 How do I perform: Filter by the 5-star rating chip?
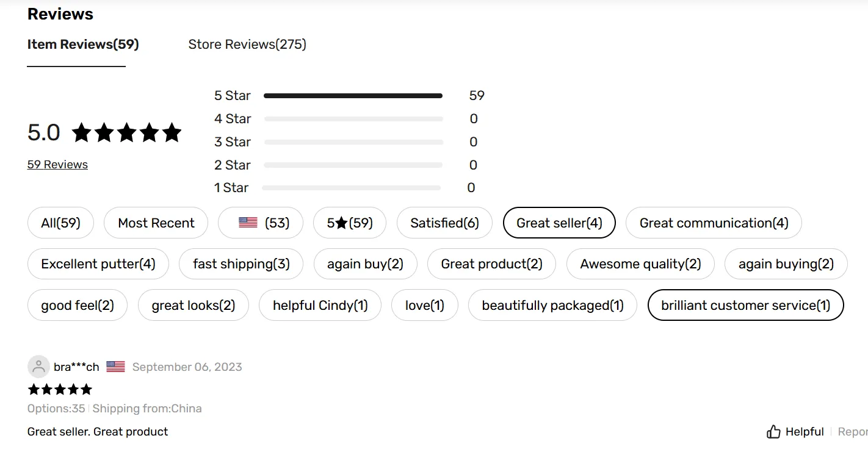349,223
